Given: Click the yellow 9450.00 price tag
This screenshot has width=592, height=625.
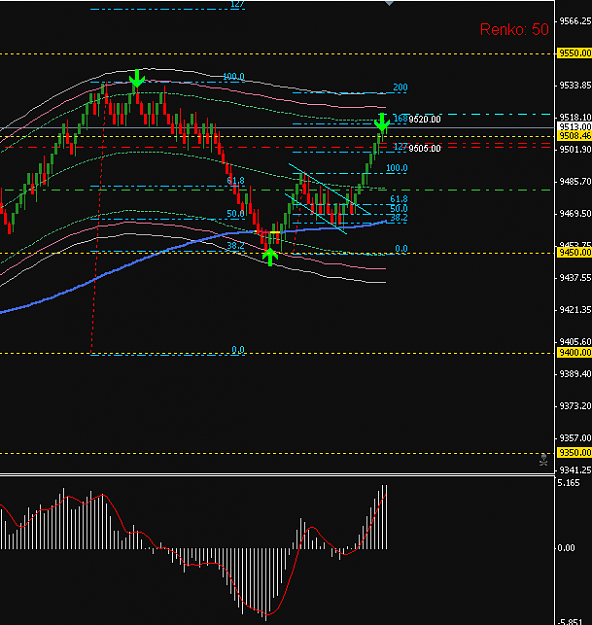Looking at the screenshot, I should pos(574,252).
